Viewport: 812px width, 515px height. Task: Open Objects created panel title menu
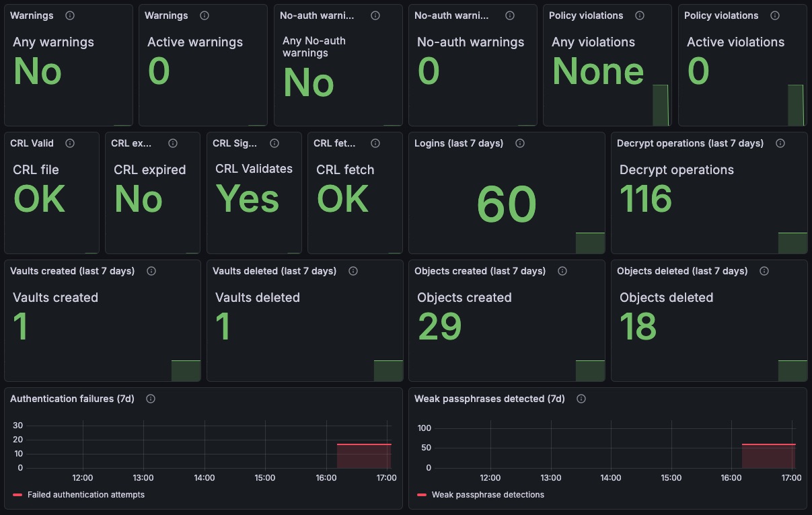(480, 271)
